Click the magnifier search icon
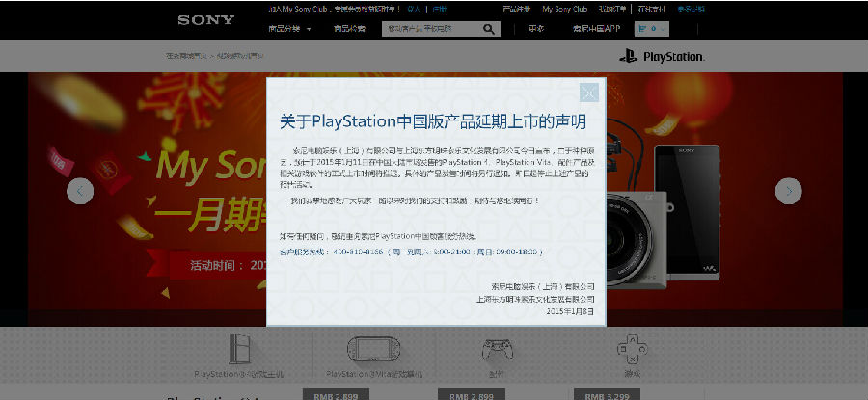Screen dimensions: 868x400 coord(488,29)
